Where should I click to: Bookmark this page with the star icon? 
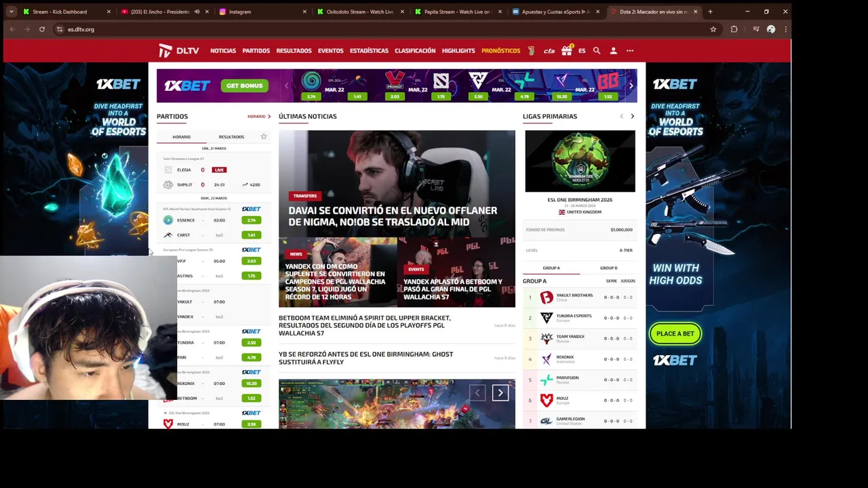[713, 29]
